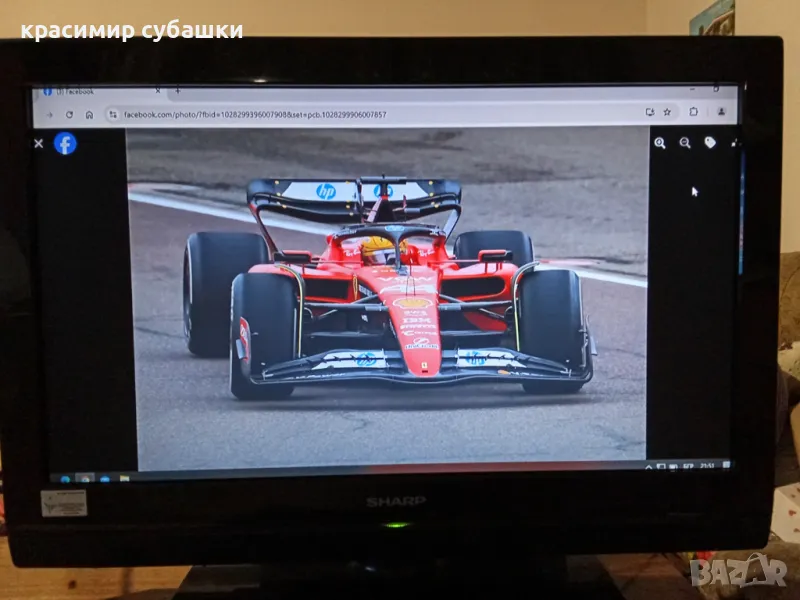The image size is (800, 600).
Task: Zoom in on the photo
Action: pos(660,143)
